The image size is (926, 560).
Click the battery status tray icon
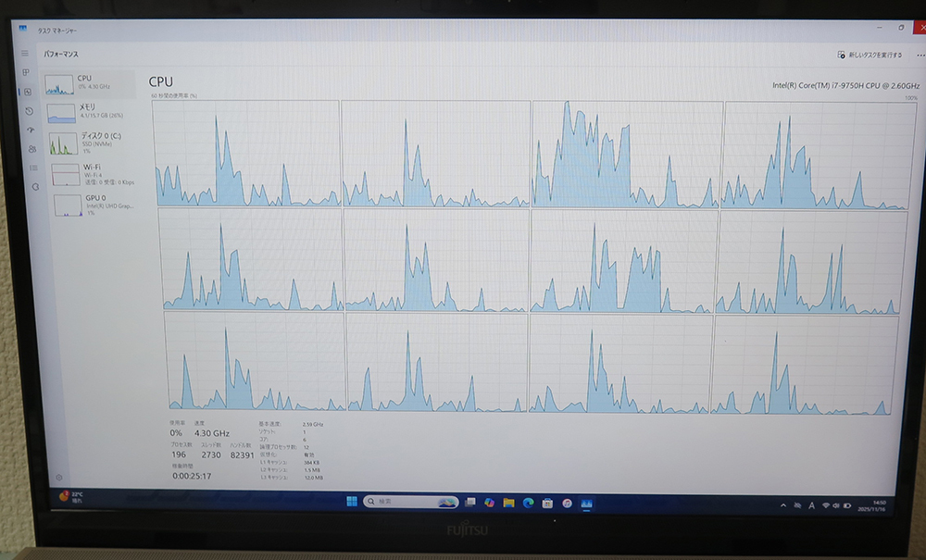847,505
